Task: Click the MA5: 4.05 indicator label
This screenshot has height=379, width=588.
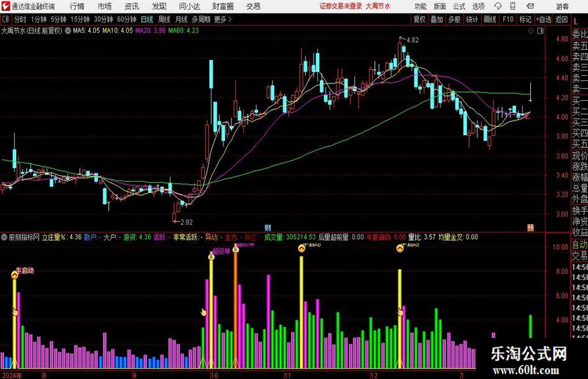Action: (86, 30)
